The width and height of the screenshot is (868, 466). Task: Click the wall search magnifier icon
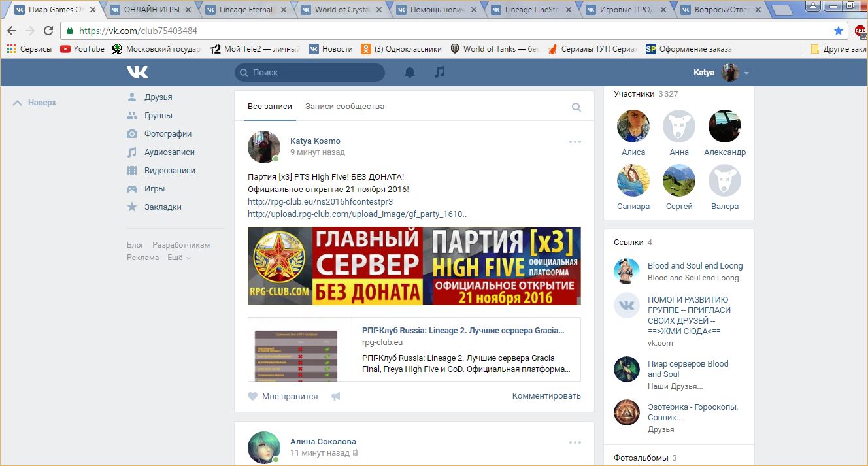pyautogui.click(x=576, y=107)
